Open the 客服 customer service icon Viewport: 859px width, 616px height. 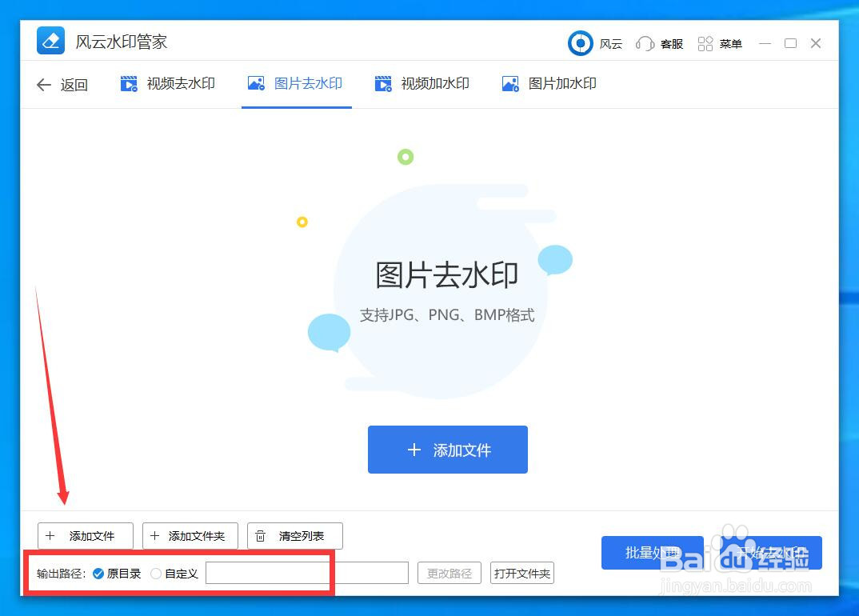(x=645, y=43)
